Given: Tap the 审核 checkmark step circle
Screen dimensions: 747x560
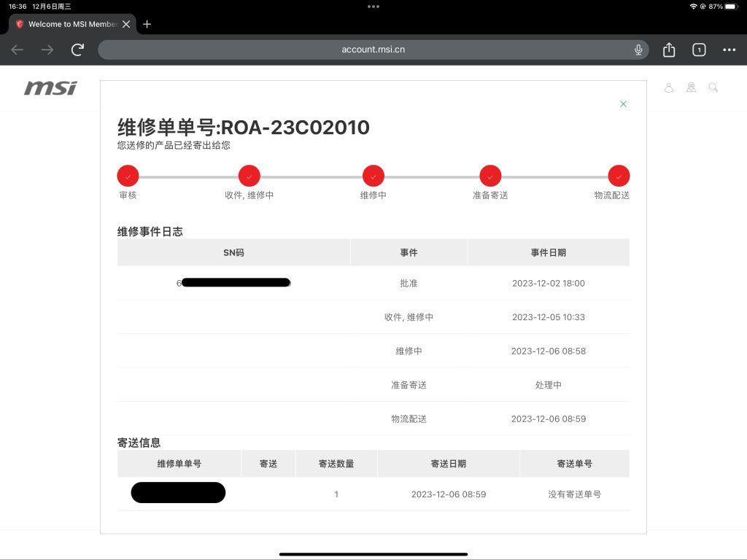Looking at the screenshot, I should click(x=128, y=176).
